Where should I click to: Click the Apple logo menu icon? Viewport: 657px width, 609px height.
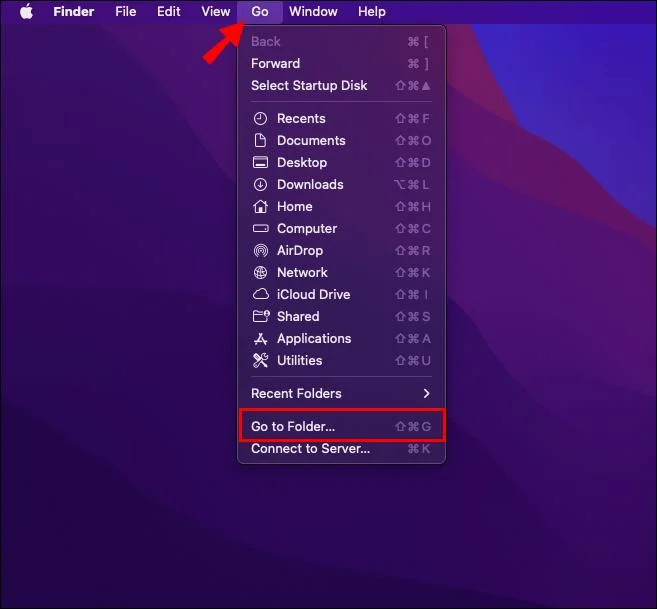26,12
